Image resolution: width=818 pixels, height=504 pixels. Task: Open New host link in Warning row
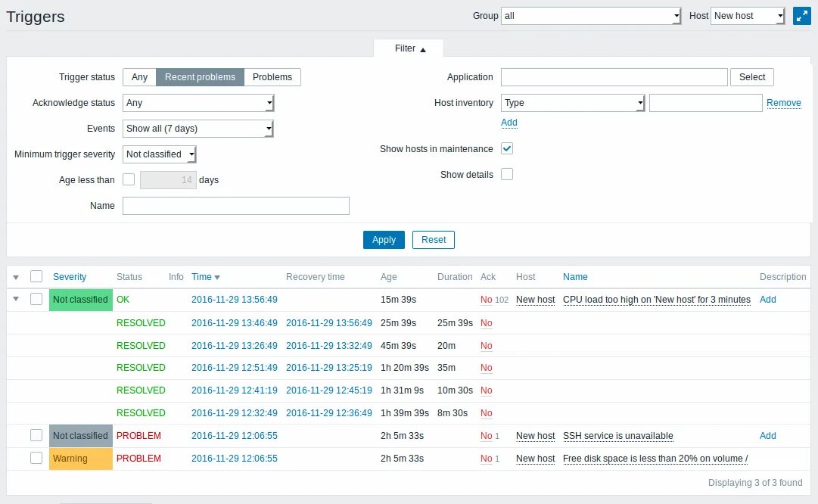(535, 459)
